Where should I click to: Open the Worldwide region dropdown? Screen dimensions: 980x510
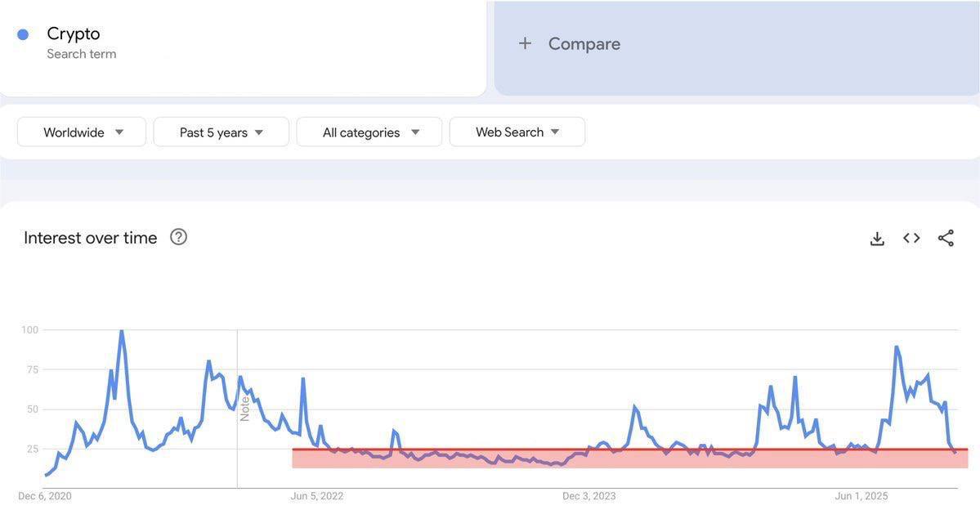coord(82,132)
